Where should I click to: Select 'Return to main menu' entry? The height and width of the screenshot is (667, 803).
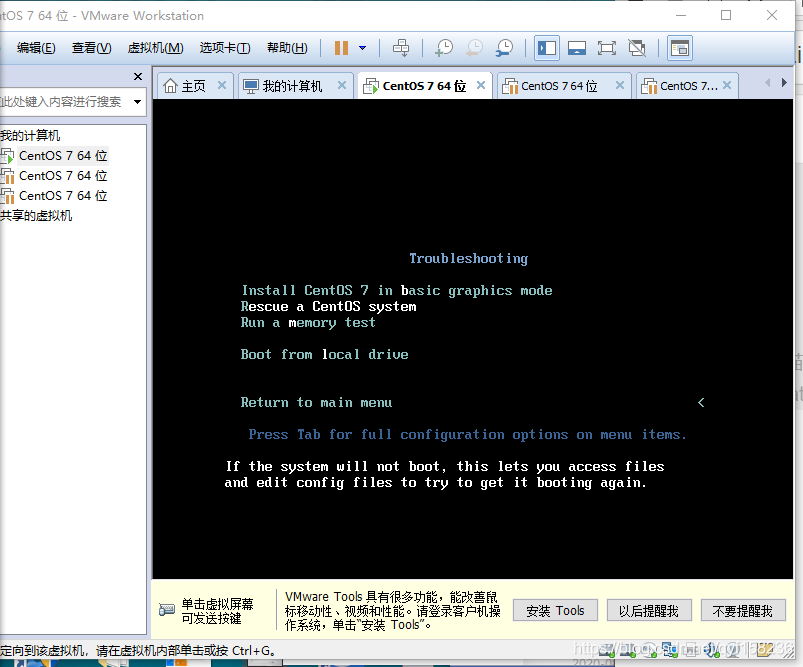[x=316, y=402]
